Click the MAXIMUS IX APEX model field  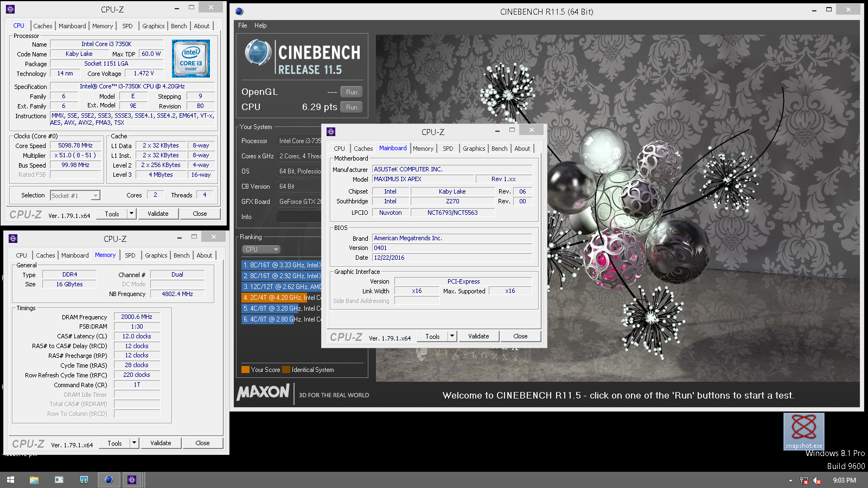pos(423,179)
